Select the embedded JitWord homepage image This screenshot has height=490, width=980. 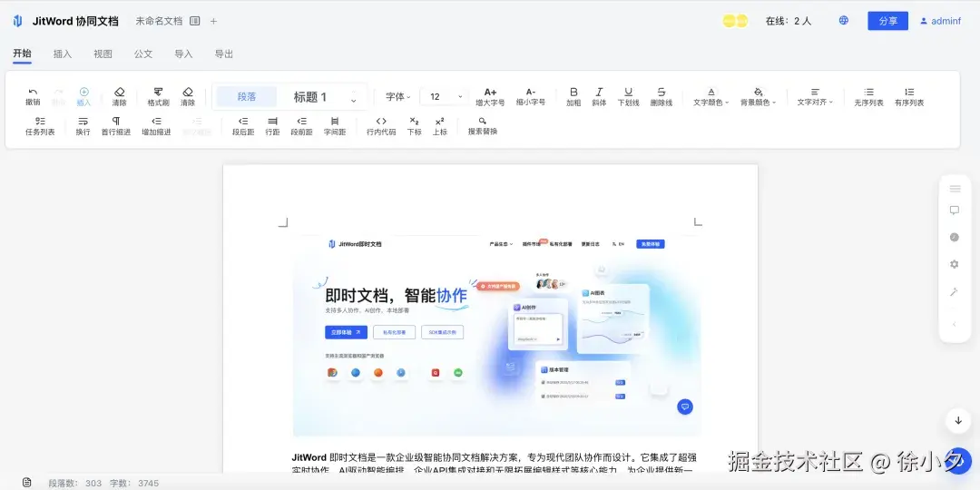pos(496,336)
